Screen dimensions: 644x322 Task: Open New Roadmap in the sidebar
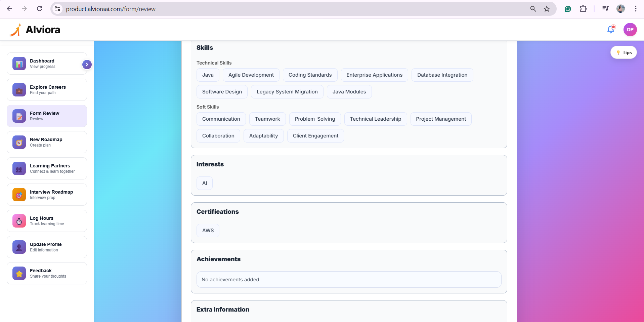coord(47,142)
